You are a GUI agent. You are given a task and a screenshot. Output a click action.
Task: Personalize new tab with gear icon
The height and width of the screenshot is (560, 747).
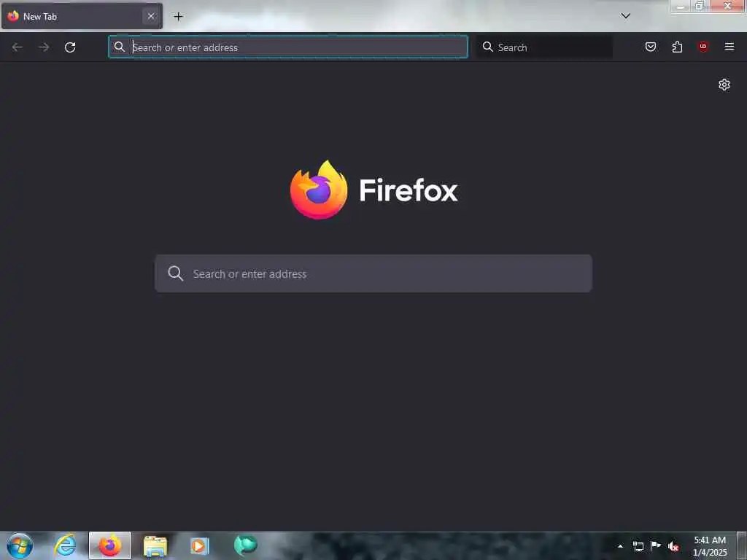[x=724, y=85]
